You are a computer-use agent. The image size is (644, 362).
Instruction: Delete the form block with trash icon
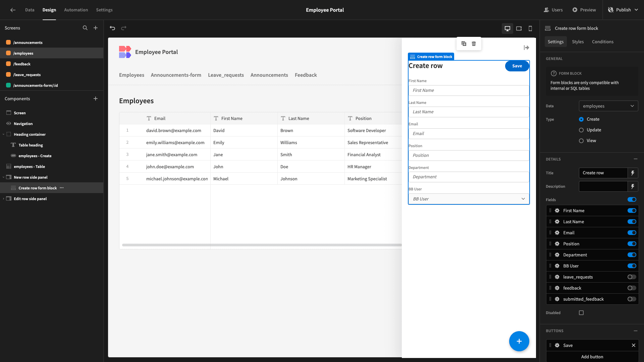pos(474,44)
